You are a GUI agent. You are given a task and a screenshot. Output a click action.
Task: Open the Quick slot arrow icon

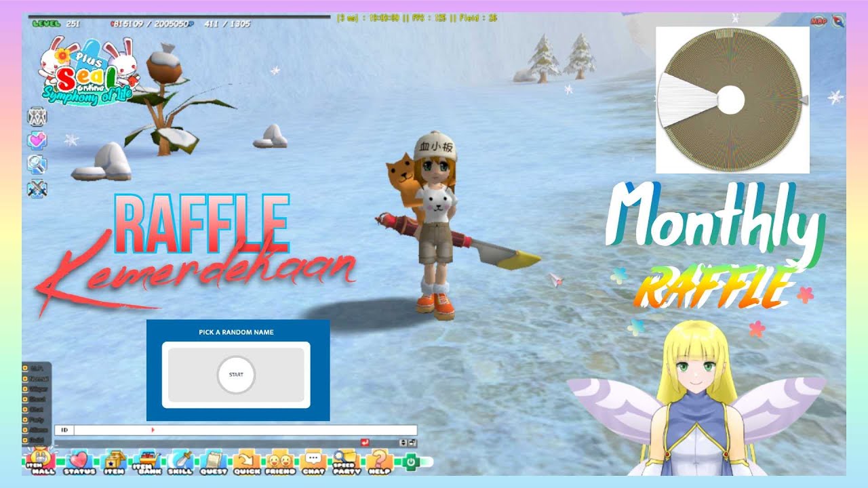[x=246, y=461]
